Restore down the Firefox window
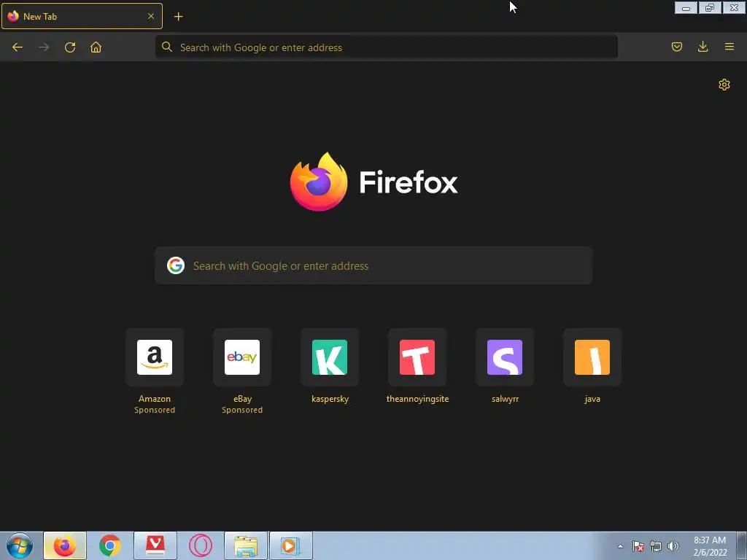This screenshot has width=747, height=560. pyautogui.click(x=710, y=7)
